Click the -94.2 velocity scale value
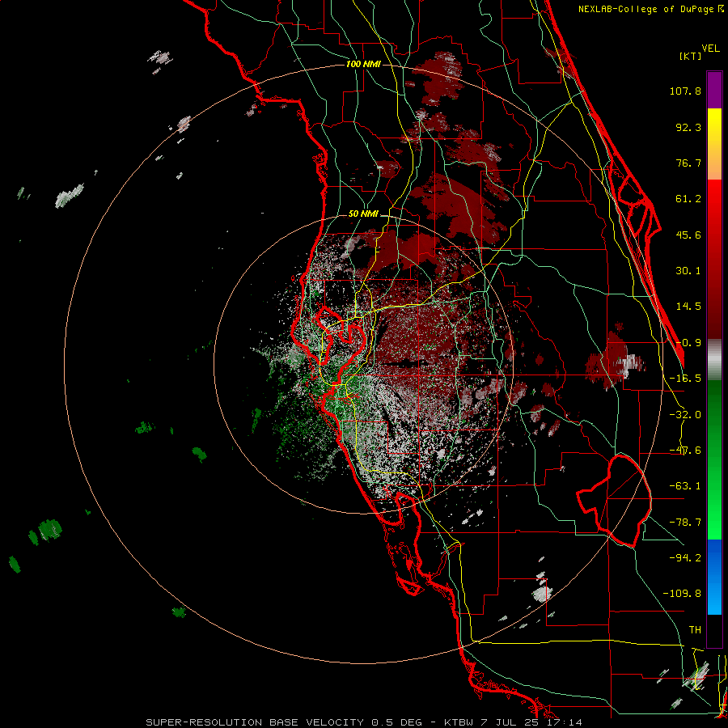The width and height of the screenshot is (728, 728). pyautogui.click(x=685, y=557)
